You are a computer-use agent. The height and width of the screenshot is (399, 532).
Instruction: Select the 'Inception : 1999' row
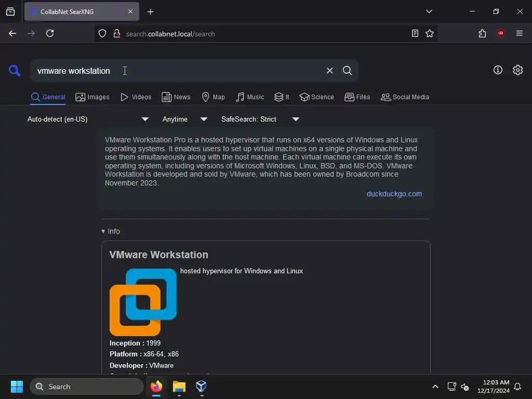(x=135, y=343)
